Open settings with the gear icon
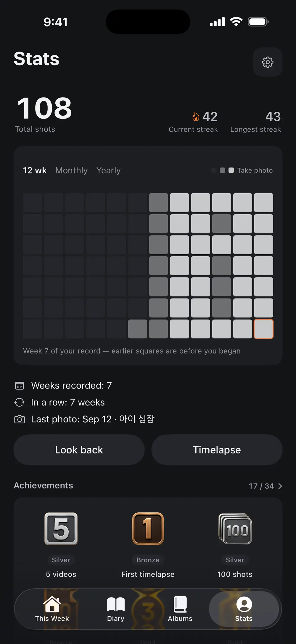This screenshot has height=644, width=296. (x=268, y=62)
